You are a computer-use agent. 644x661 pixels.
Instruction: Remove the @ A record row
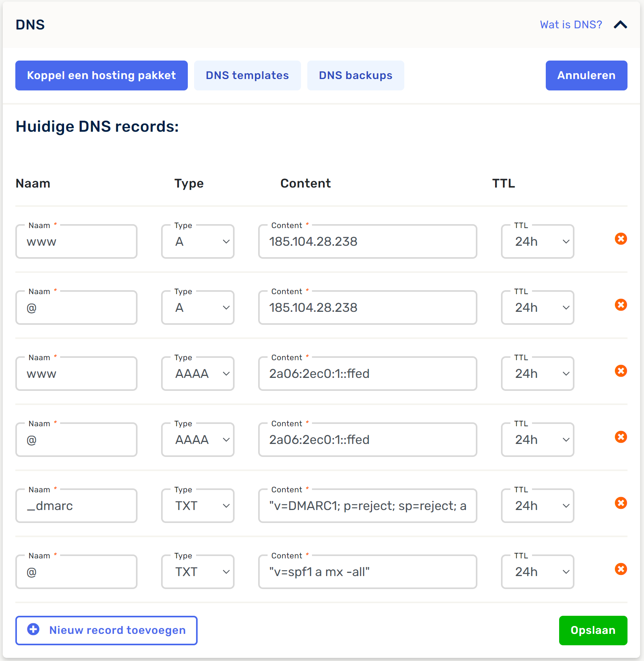620,305
